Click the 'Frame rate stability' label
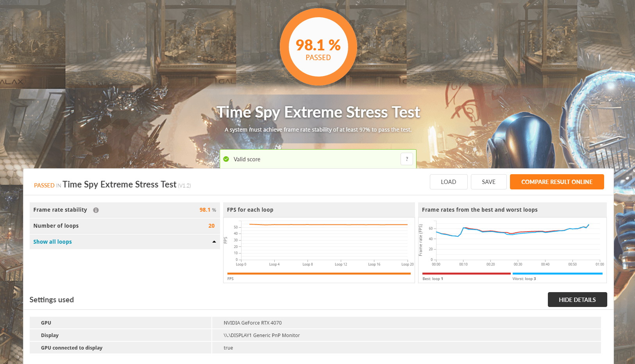This screenshot has width=635, height=364. point(60,210)
